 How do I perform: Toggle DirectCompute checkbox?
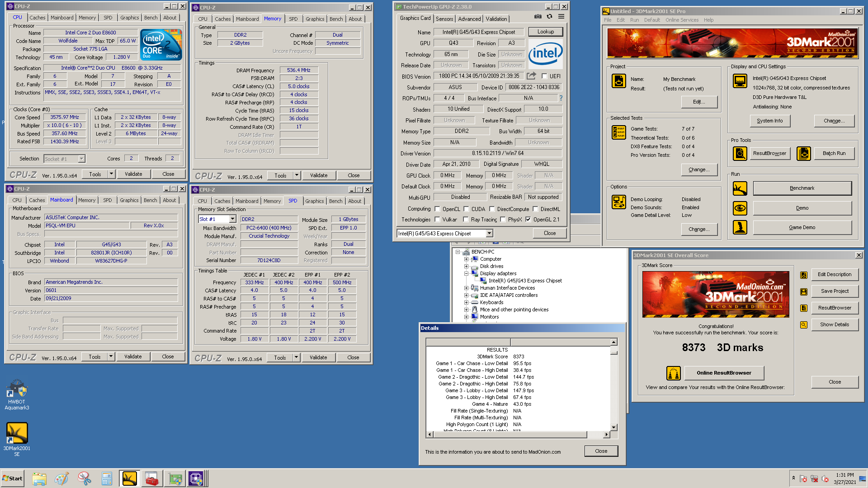492,209
